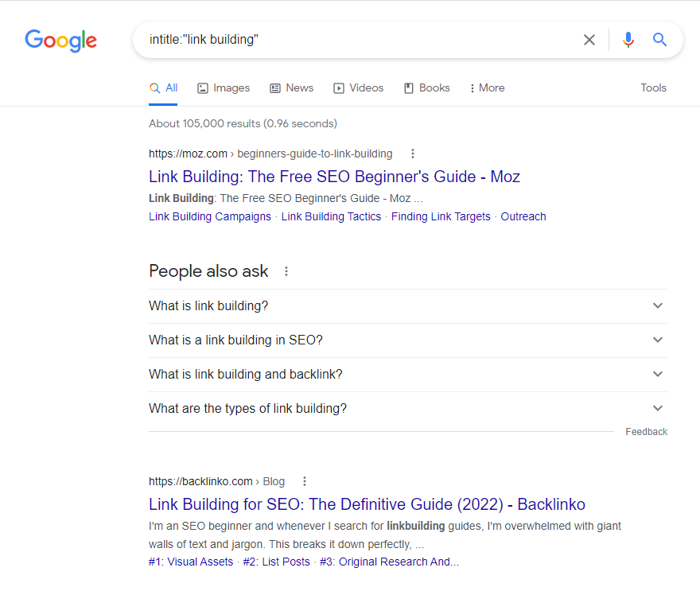Image resolution: width=700 pixels, height=591 pixels.
Task: Expand "What is link building and backlink?" question
Action: point(657,375)
